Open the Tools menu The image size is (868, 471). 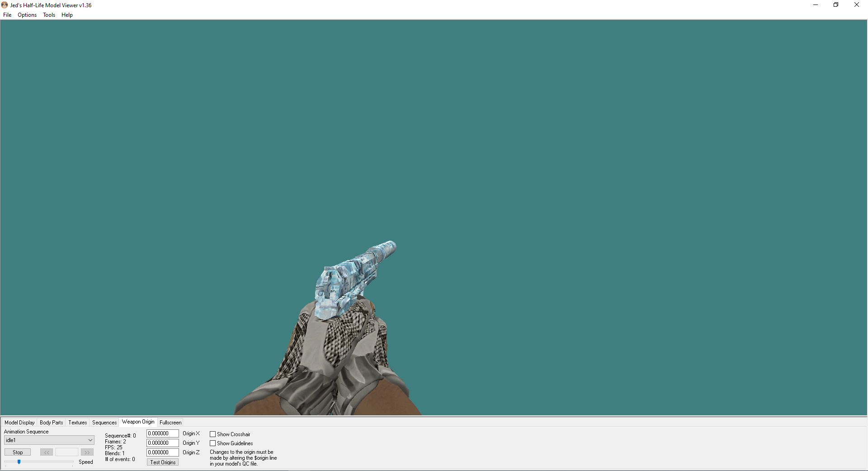[x=49, y=15]
